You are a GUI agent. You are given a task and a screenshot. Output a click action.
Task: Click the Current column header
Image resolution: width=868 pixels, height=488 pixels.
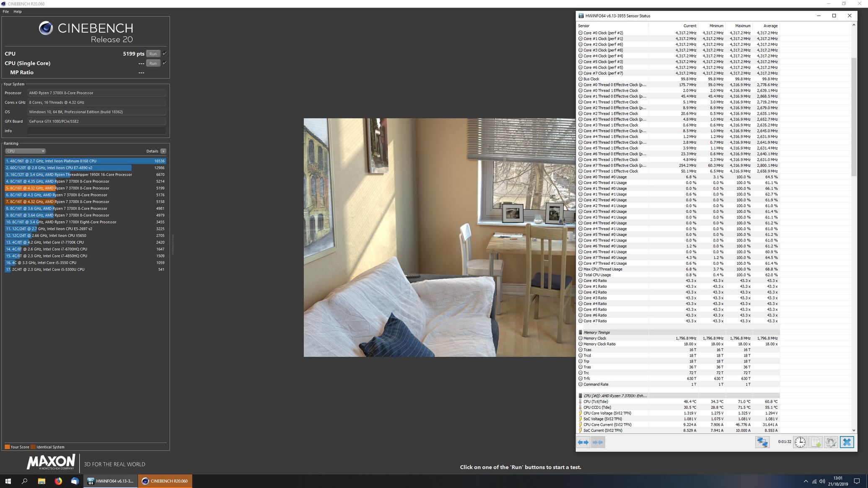[x=673, y=26]
